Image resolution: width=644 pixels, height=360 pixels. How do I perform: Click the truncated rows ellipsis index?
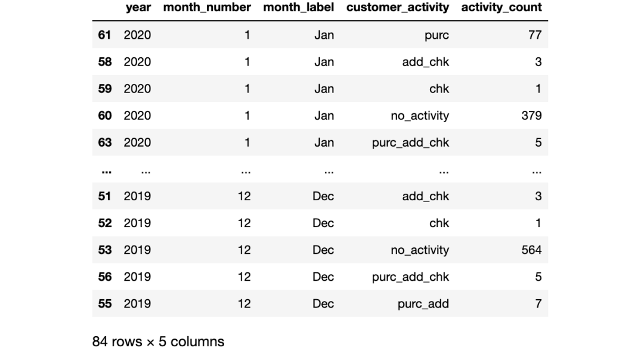coord(106,172)
